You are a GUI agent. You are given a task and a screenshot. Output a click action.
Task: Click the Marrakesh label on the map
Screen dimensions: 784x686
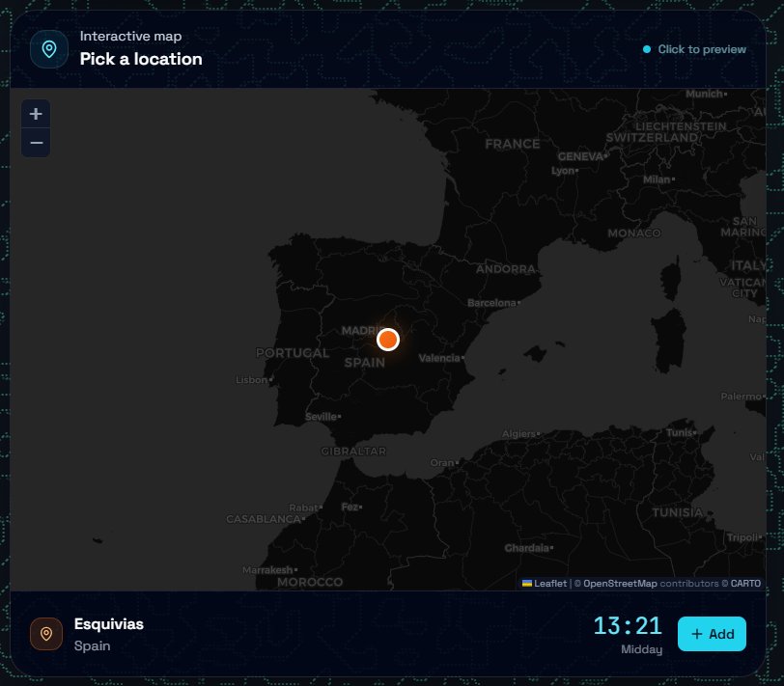pyautogui.click(x=269, y=569)
